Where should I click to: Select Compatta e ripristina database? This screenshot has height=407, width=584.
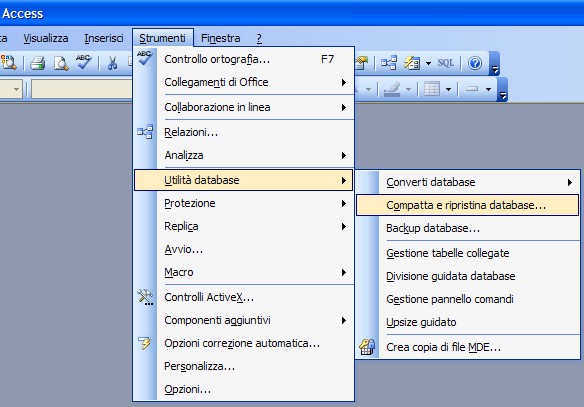(467, 205)
